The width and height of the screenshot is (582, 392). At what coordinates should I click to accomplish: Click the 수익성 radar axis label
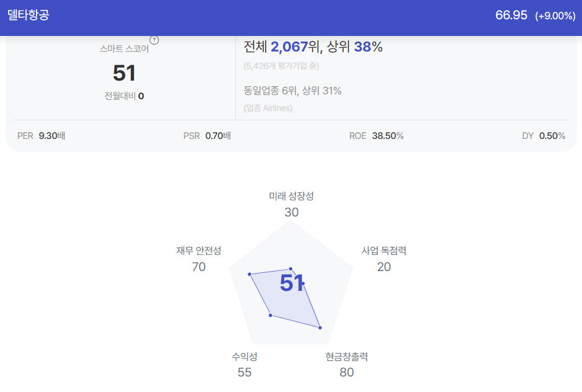click(x=244, y=357)
